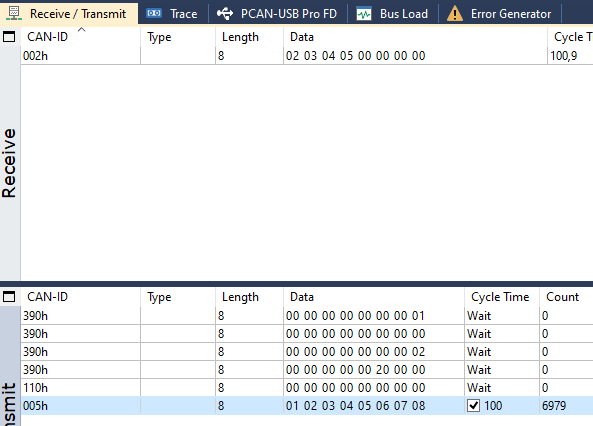Click data 01 02 03 04 05 06 07 08
593x426 pixels.
pos(355,406)
